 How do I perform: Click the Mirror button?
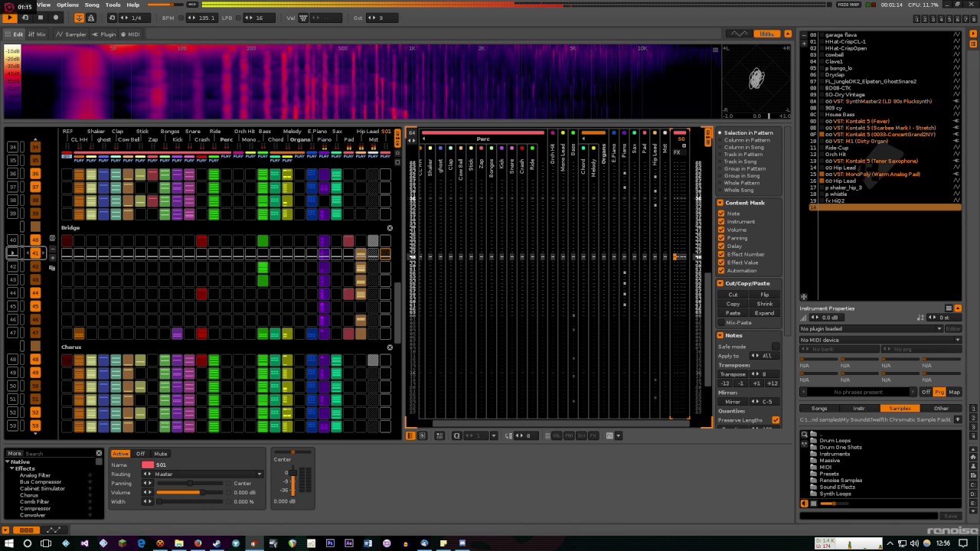click(733, 402)
